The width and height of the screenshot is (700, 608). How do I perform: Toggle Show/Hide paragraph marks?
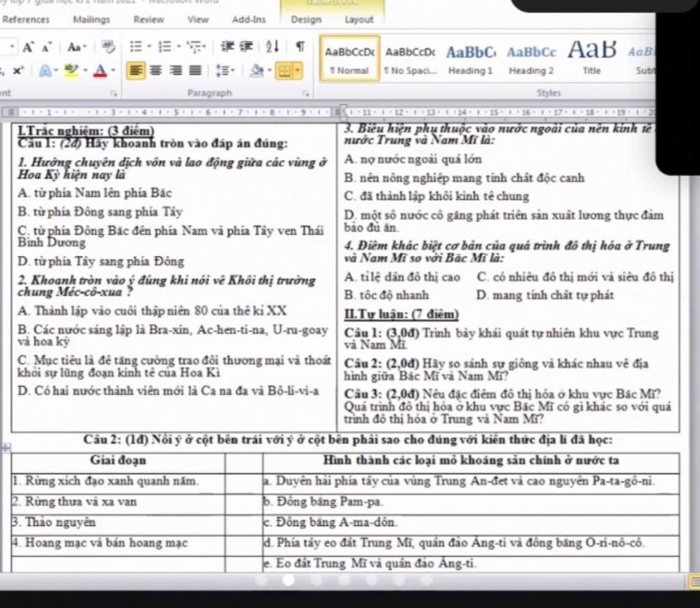tap(299, 47)
